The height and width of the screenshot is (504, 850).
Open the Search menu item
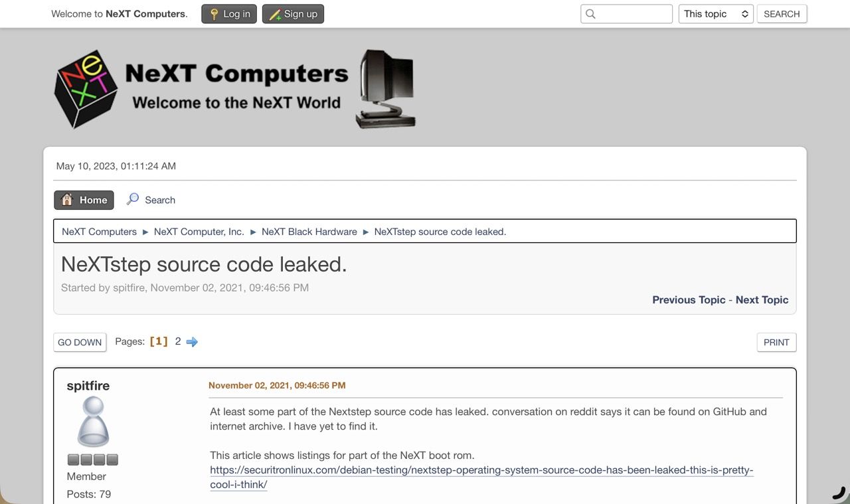click(x=151, y=200)
